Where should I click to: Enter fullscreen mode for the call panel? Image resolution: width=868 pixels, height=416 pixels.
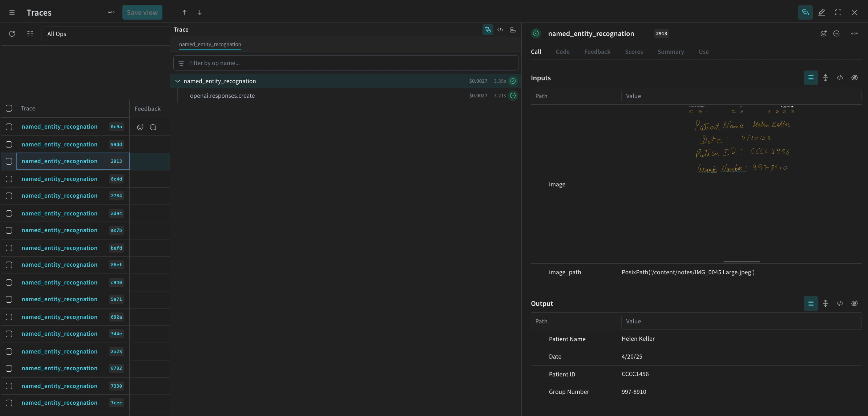tap(838, 12)
